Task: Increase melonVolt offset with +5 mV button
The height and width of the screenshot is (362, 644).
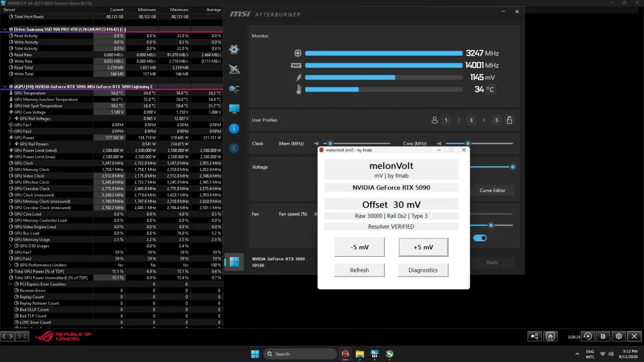Action: coord(423,247)
